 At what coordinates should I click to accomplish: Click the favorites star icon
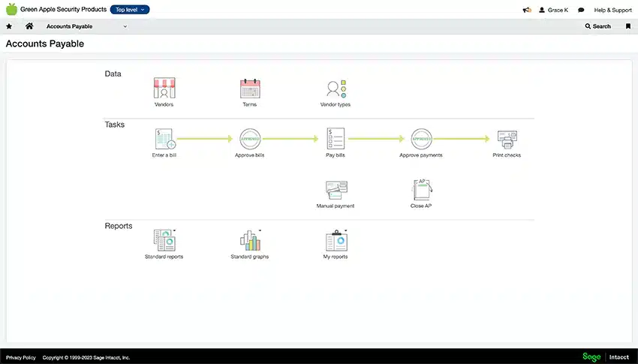coord(9,26)
